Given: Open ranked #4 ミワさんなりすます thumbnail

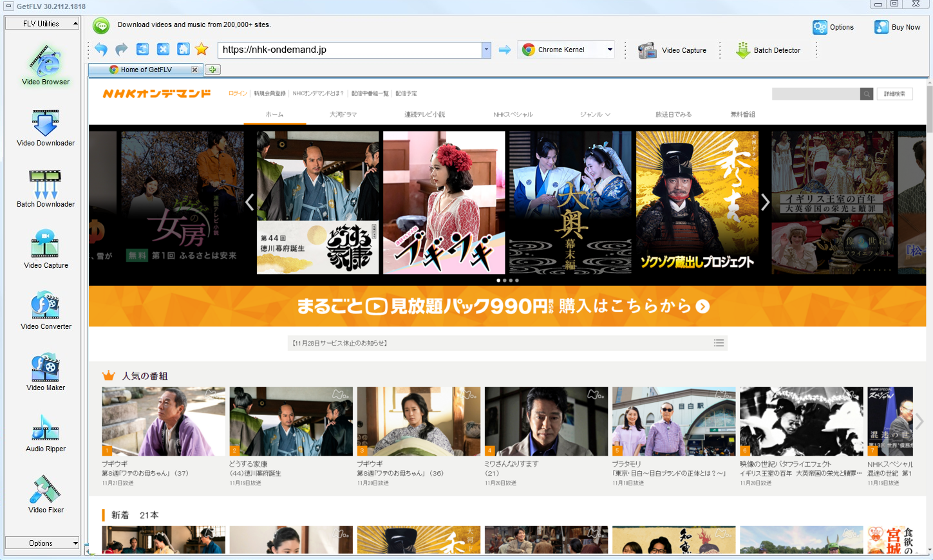Looking at the screenshot, I should click(546, 422).
